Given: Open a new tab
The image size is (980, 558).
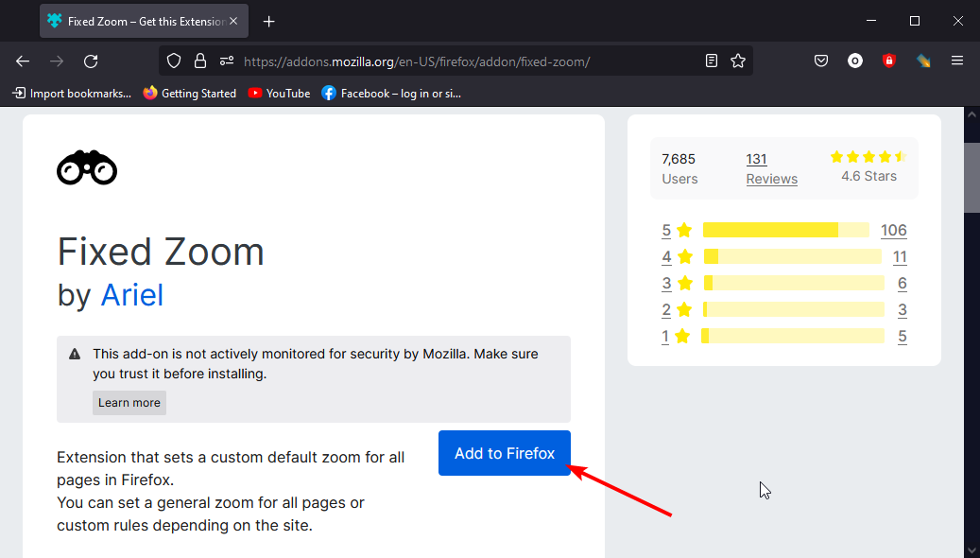Looking at the screenshot, I should tap(268, 21).
